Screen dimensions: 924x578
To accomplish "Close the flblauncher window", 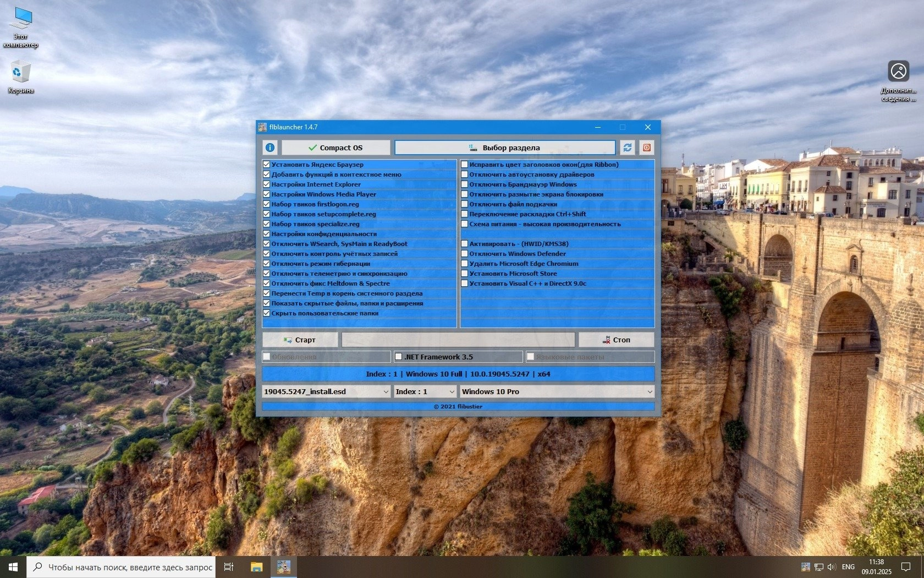I will coord(648,127).
